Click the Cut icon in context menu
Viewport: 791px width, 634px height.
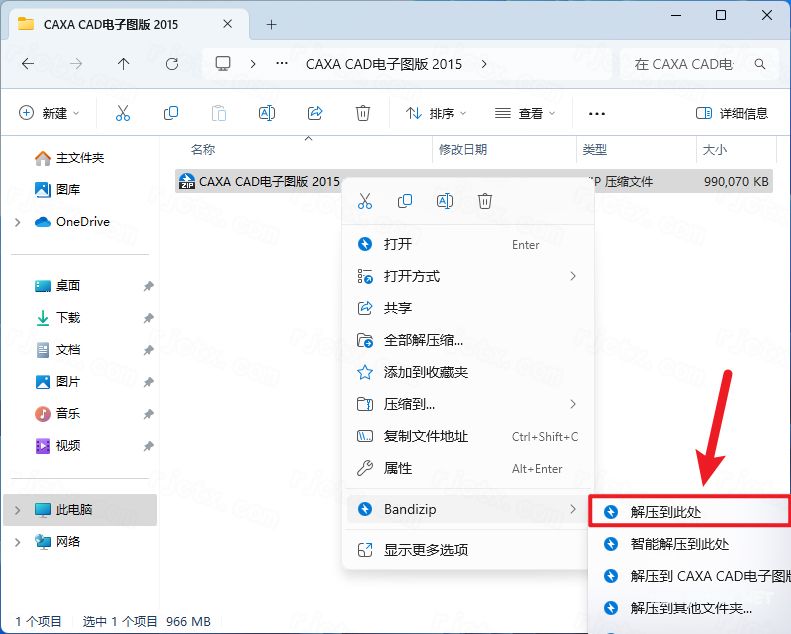(x=365, y=201)
